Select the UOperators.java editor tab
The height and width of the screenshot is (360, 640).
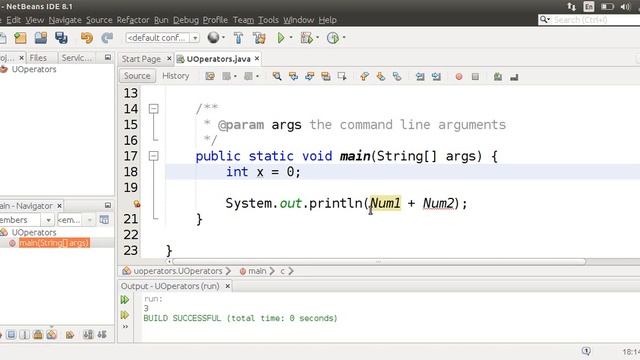tap(218, 59)
